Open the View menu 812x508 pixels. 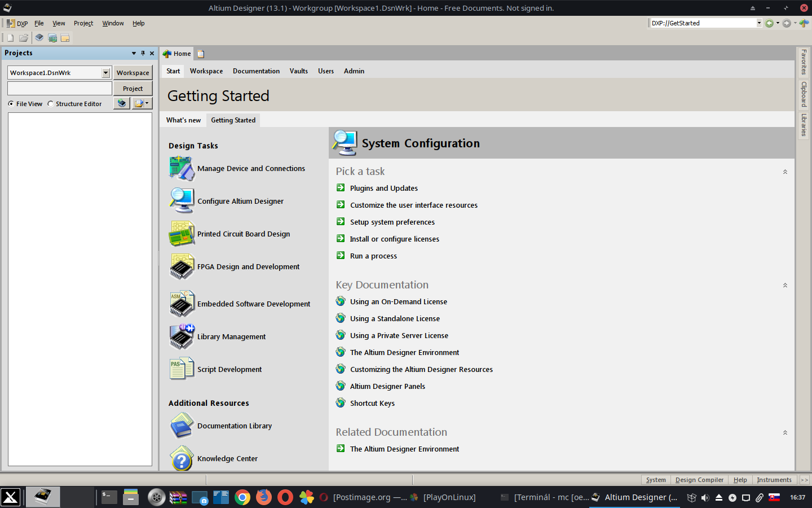tap(59, 23)
